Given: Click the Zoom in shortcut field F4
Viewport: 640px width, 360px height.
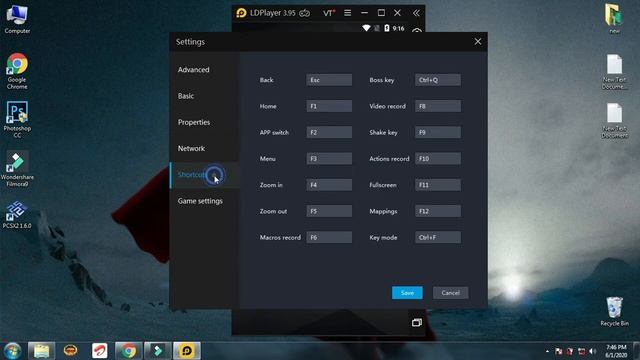Looking at the screenshot, I should pyautogui.click(x=329, y=185).
